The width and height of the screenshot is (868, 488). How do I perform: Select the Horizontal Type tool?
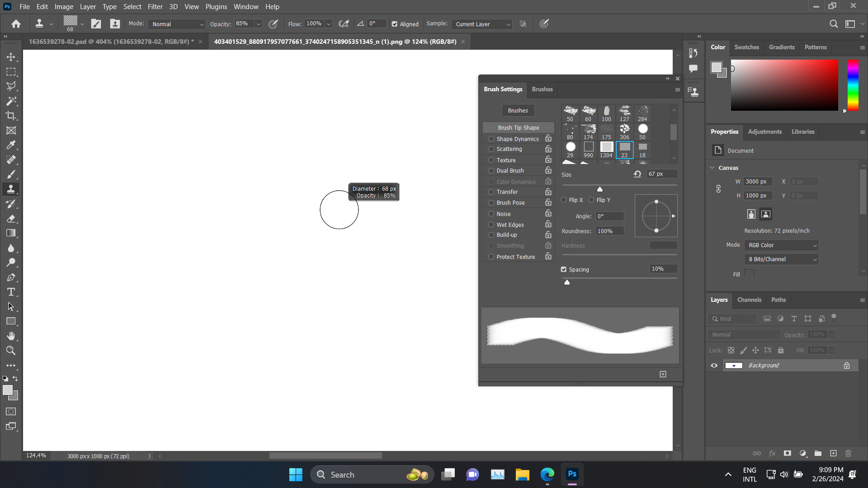[x=11, y=292]
